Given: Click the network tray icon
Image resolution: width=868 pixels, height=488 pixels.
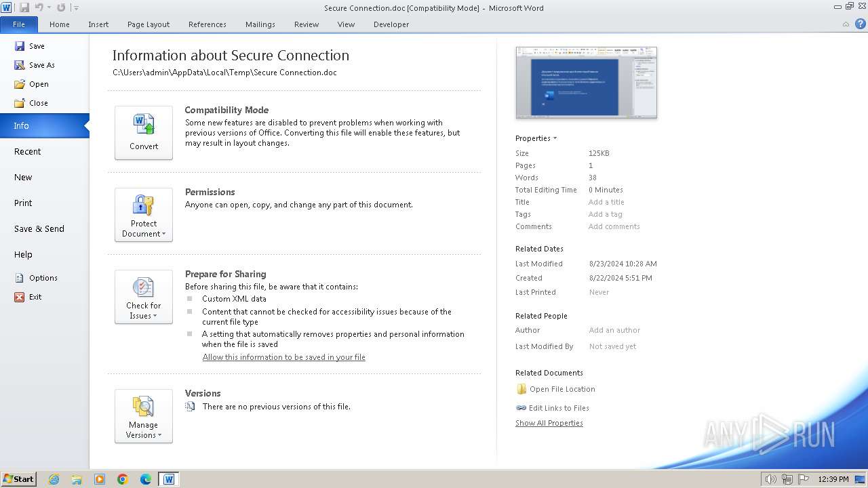Looking at the screenshot, I should click(787, 479).
